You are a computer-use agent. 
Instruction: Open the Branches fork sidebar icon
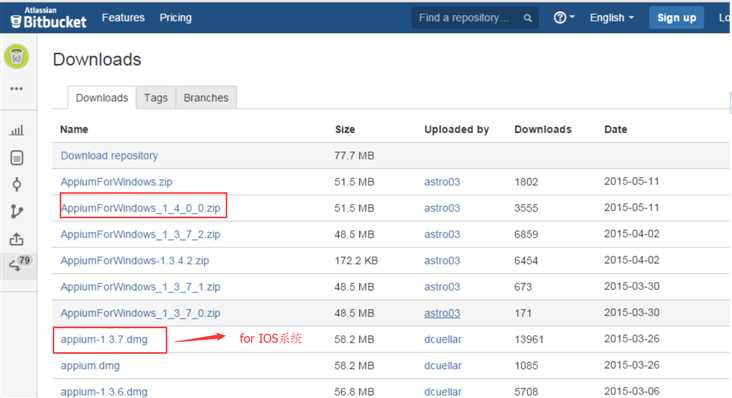click(x=16, y=211)
